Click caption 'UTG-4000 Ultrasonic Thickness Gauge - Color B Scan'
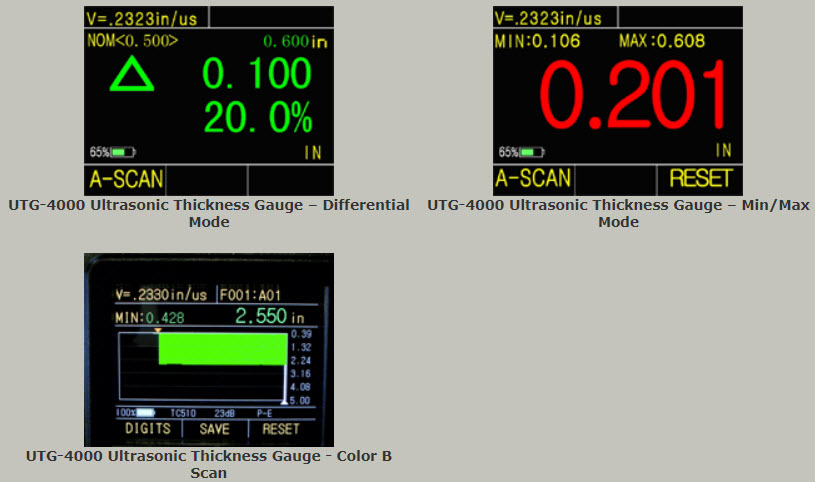The height and width of the screenshot is (482, 815). click(x=209, y=464)
